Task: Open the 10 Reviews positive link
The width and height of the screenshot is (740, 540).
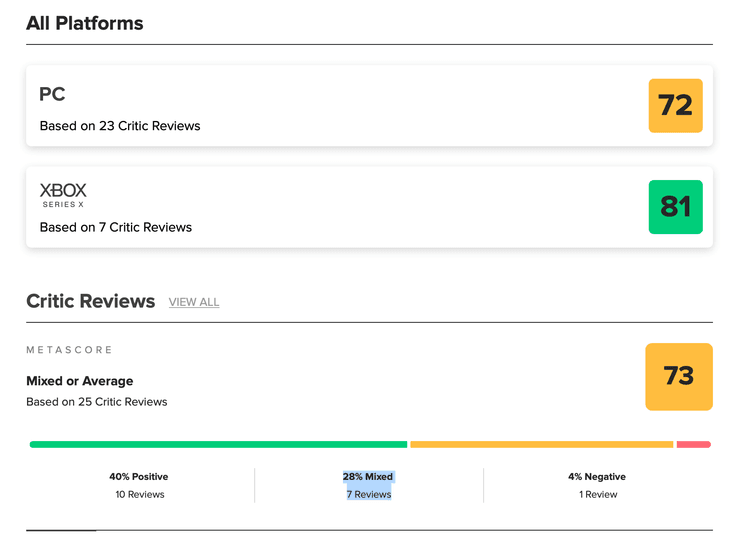Action: 139,494
